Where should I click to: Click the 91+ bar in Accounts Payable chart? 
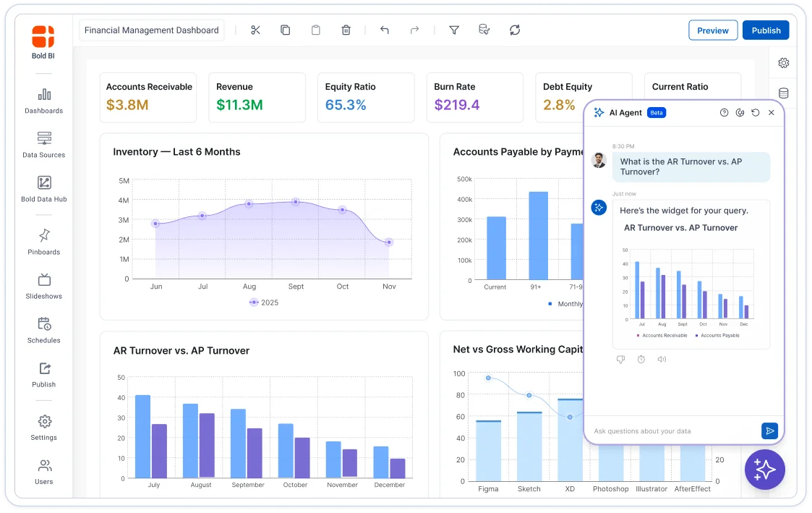[x=538, y=236]
